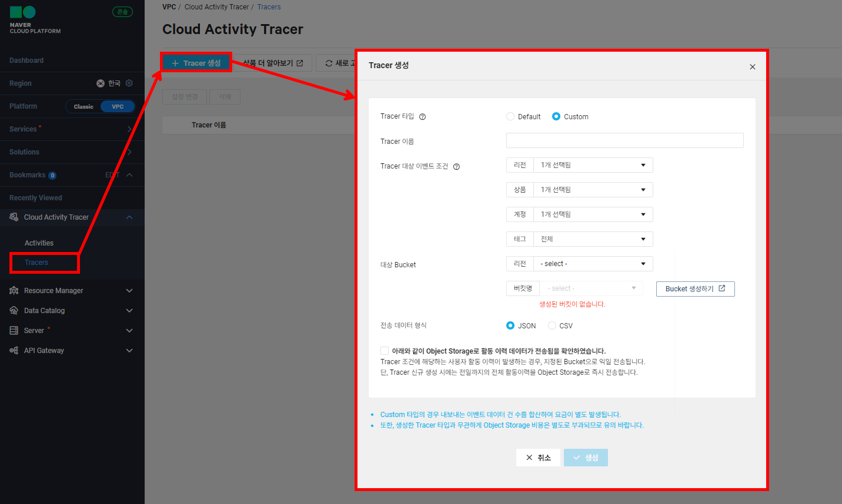842x504 pixels.
Task: Click the Resource Manager sidebar icon
Action: [14, 291]
